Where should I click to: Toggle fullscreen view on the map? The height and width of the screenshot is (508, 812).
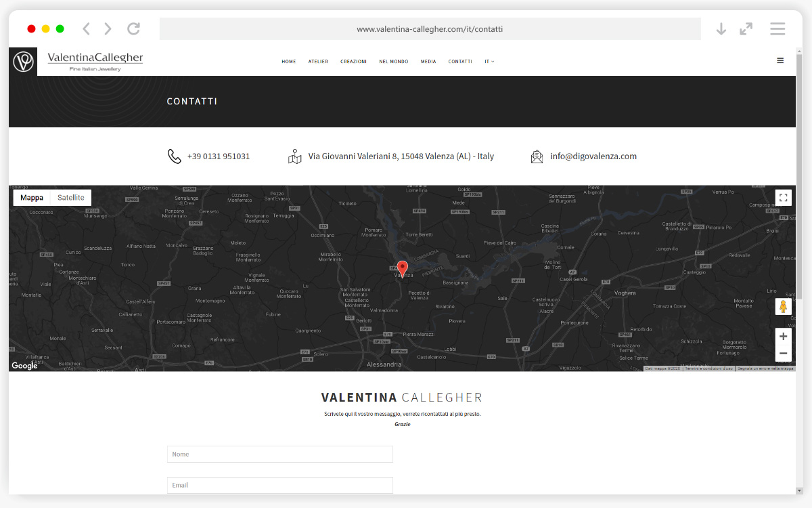pyautogui.click(x=783, y=198)
